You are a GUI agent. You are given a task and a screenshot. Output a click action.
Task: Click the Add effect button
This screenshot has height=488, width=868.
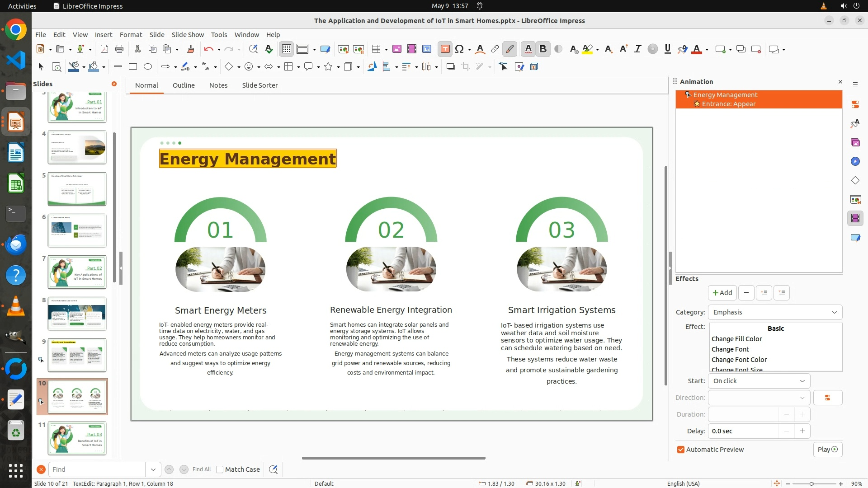coord(722,293)
